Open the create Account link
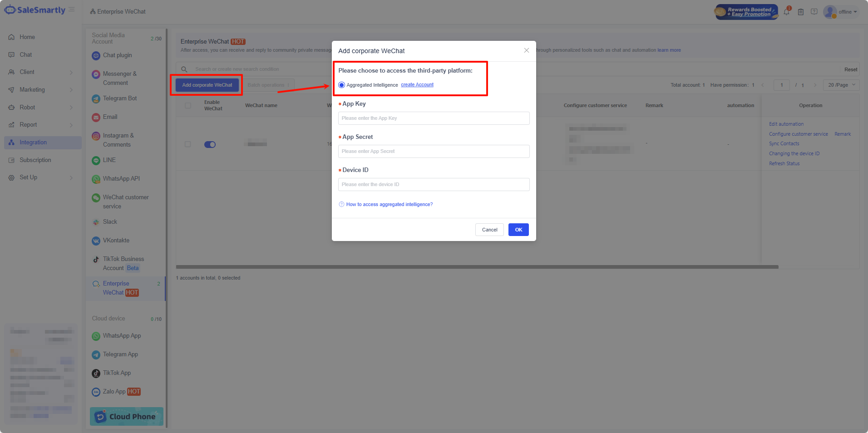This screenshot has width=868, height=433. point(417,85)
